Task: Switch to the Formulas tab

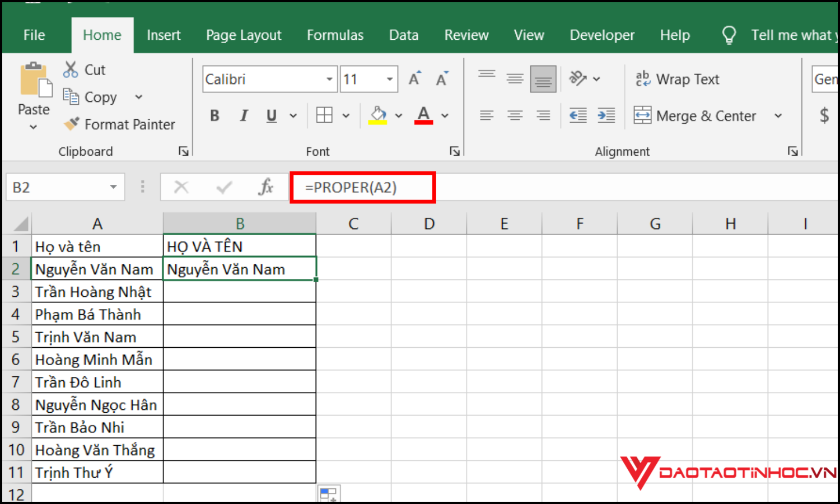Action: (x=335, y=35)
